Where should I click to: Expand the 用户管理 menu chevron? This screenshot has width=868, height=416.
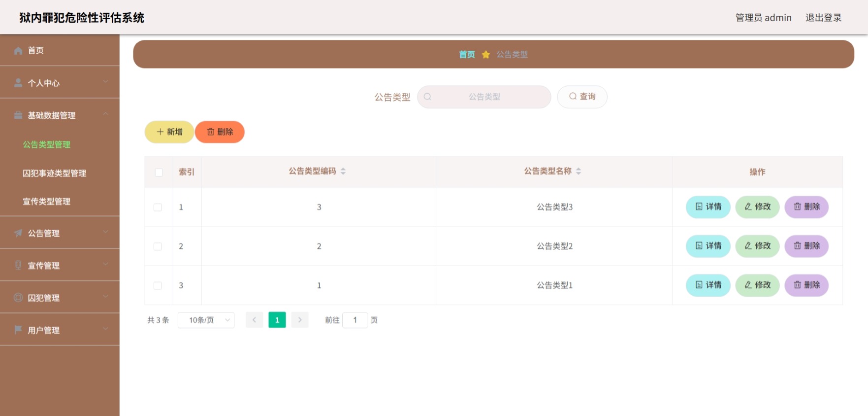pos(105,328)
